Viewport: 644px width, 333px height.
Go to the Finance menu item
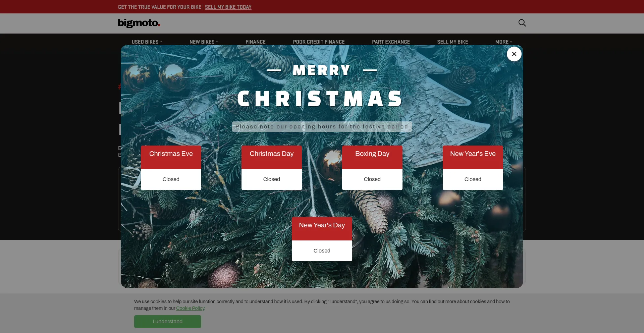point(255,42)
